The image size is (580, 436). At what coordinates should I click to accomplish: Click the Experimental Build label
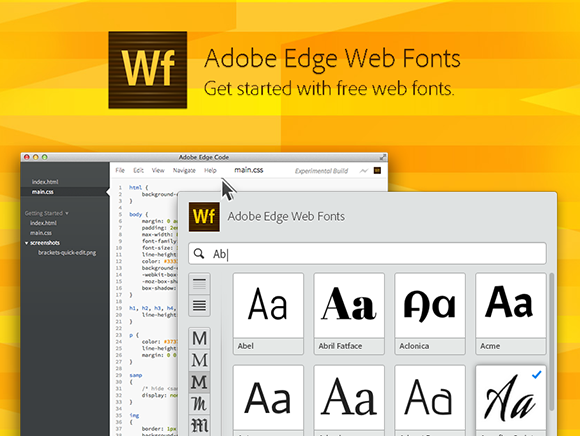(x=321, y=171)
